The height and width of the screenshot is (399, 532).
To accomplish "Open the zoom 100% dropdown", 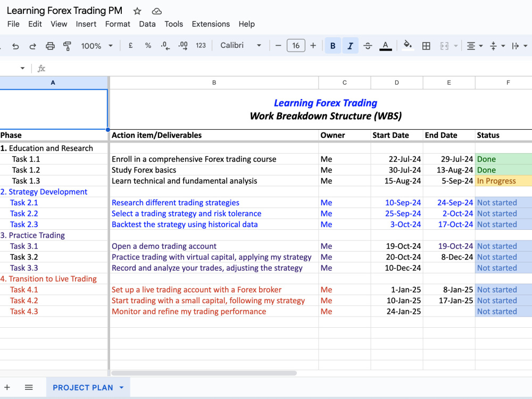I will pos(97,46).
